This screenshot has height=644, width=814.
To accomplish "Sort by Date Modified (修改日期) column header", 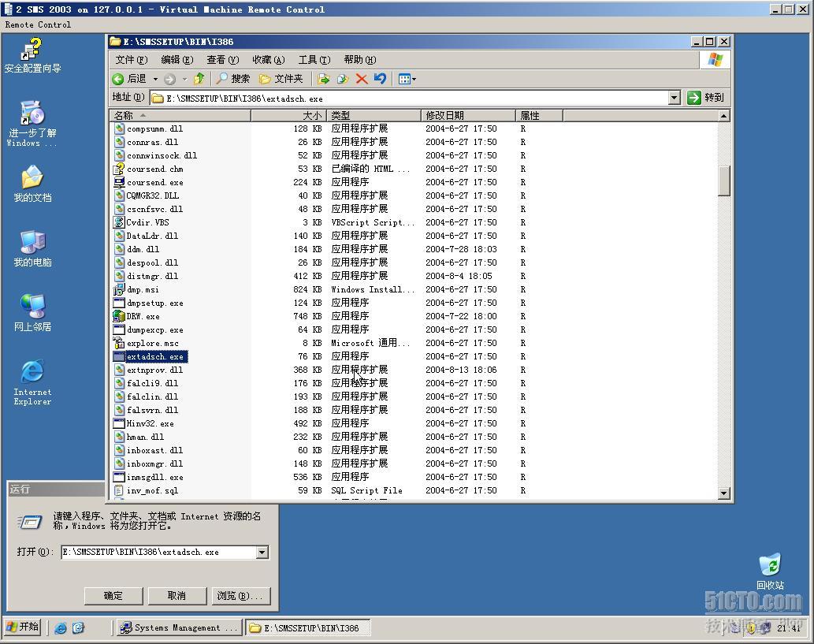I will pyautogui.click(x=468, y=115).
